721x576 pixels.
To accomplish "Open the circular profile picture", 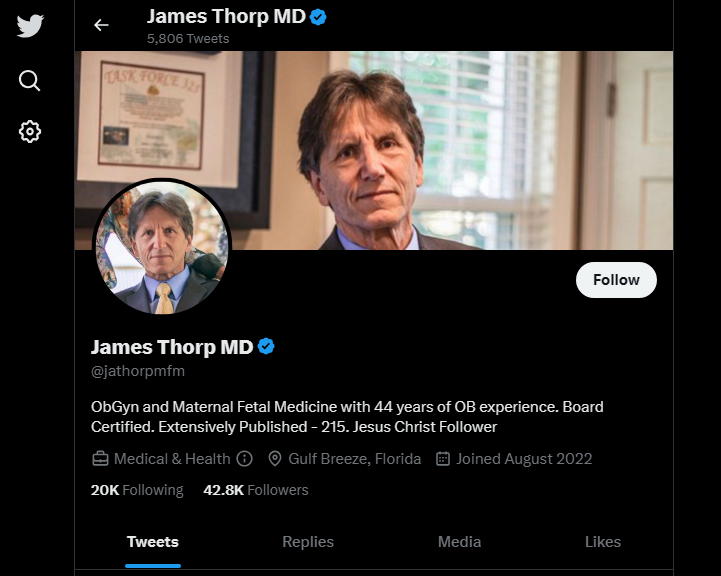I will [x=162, y=248].
